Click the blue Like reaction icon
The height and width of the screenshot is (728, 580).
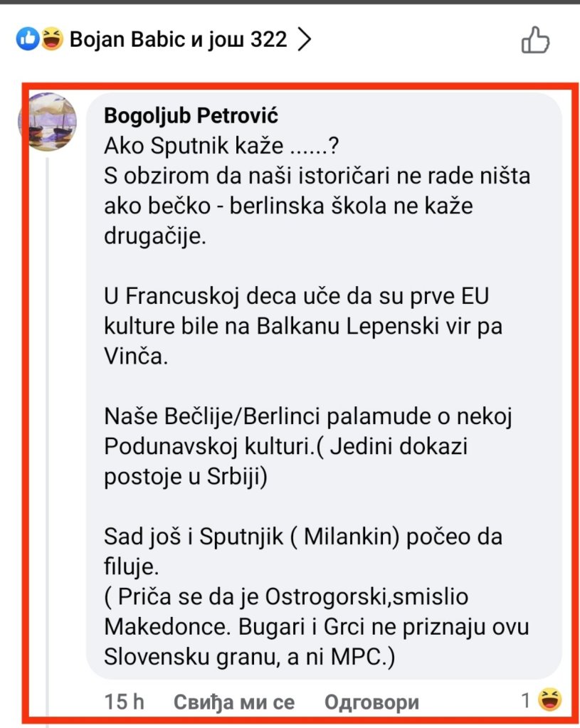coord(27,40)
